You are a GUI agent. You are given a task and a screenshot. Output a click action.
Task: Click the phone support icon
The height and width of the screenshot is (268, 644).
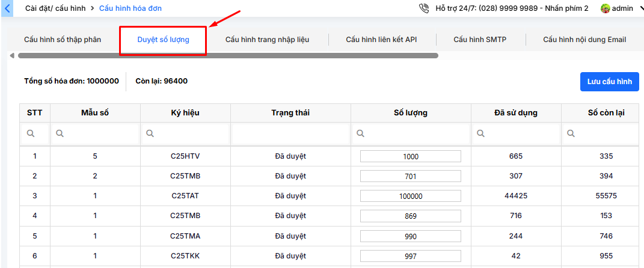click(425, 8)
